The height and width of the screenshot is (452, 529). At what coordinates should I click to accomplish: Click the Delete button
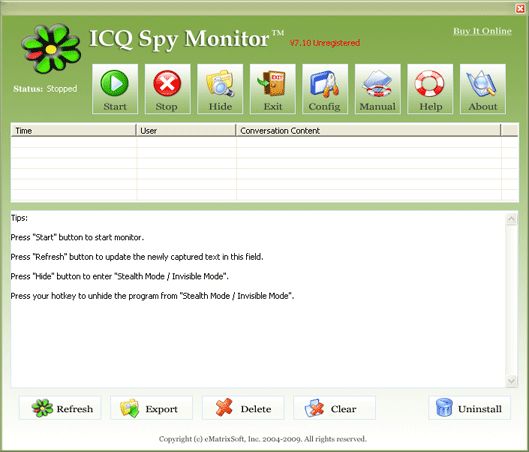[243, 408]
